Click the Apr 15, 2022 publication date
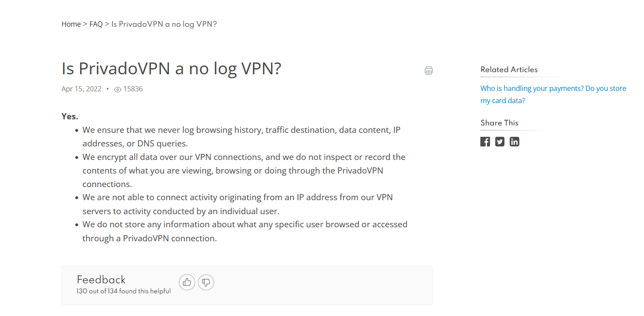644x316 pixels. (x=81, y=89)
